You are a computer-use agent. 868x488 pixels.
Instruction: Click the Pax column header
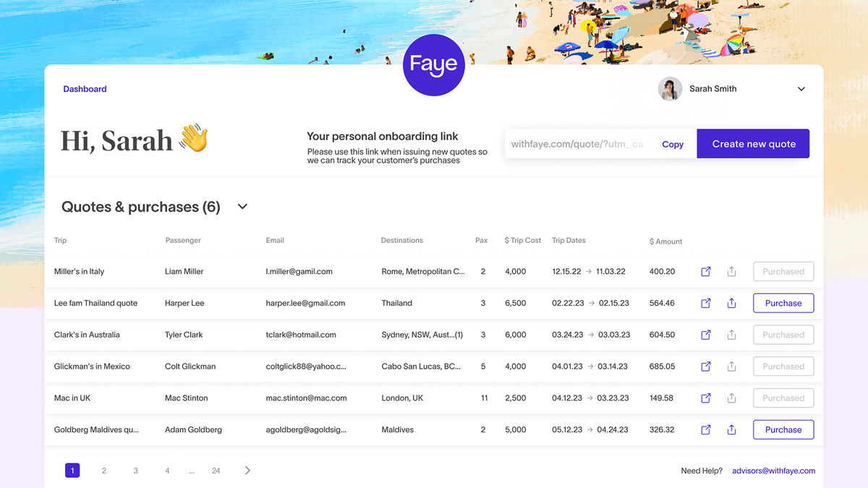tap(481, 240)
